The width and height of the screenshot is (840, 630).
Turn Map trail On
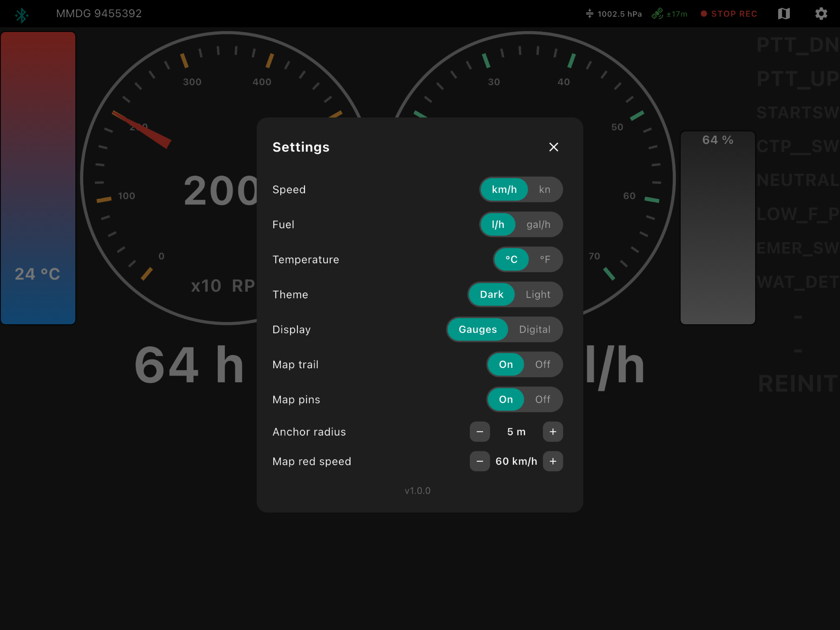coord(505,365)
